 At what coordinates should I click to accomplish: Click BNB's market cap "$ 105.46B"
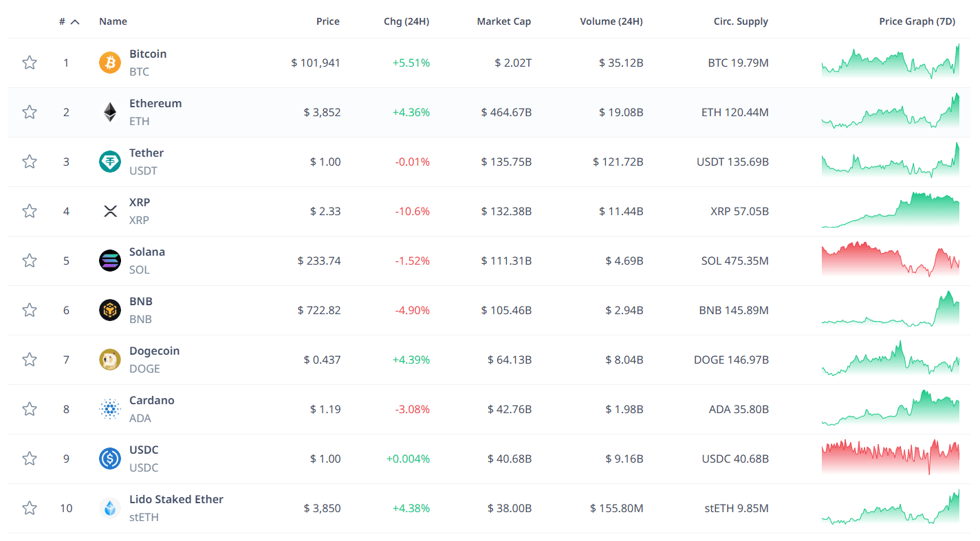click(506, 310)
